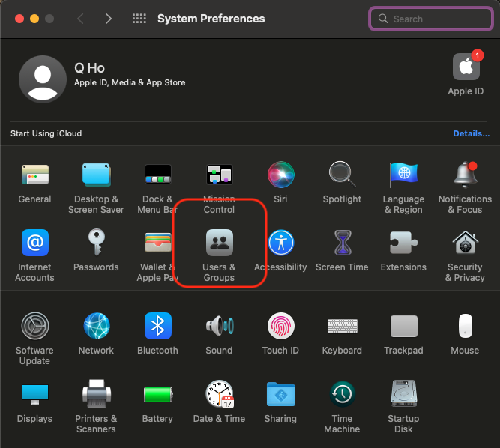Viewport: 500px width, 448px height.
Task: Open Date & Time preferences
Action: tap(220, 394)
